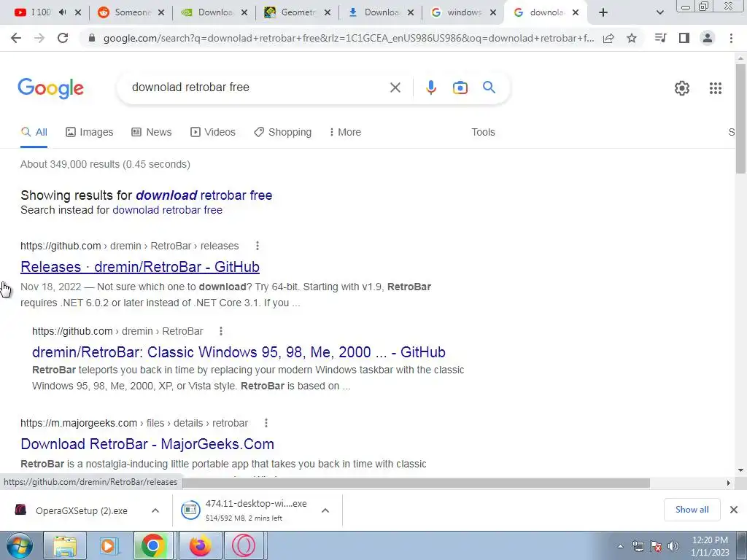Open search Tools
747x560 pixels.
pyautogui.click(x=483, y=132)
